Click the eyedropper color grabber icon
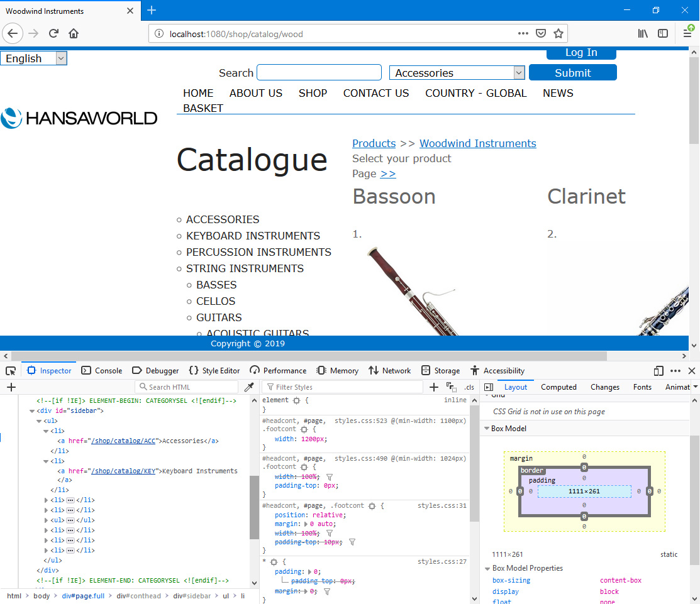This screenshot has height=604, width=700. click(x=249, y=387)
